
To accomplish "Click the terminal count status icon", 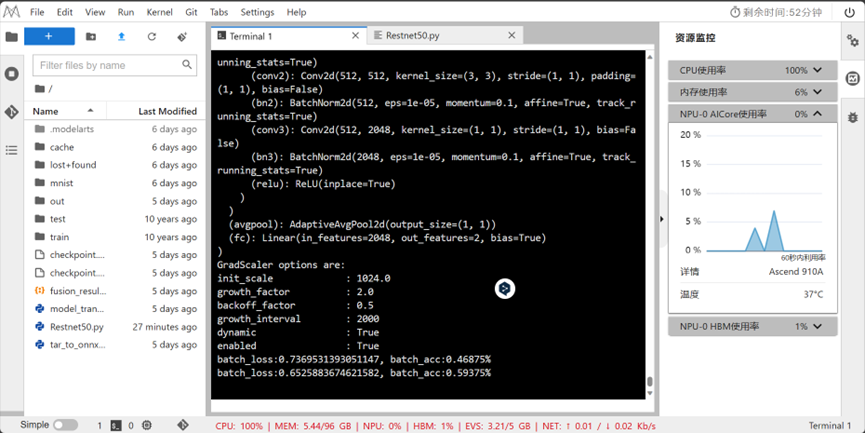I will coord(116,425).
